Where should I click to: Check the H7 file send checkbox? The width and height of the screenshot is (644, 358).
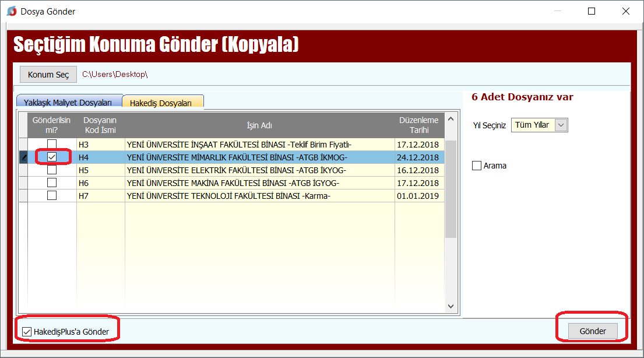point(52,196)
